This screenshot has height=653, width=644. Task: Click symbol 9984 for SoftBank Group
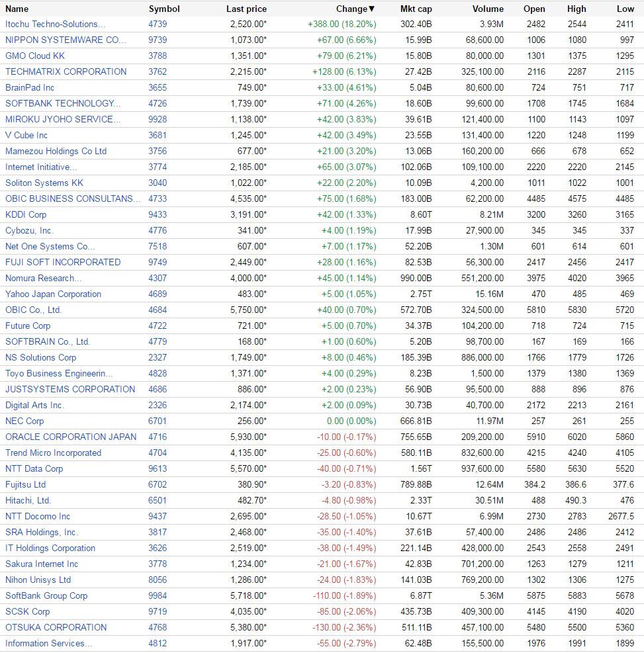tap(158, 596)
